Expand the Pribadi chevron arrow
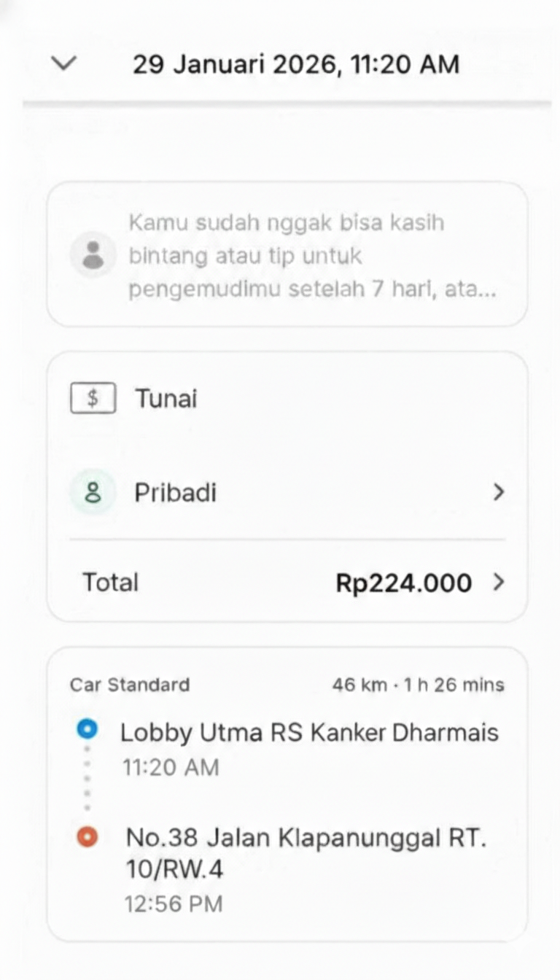 pyautogui.click(x=499, y=493)
